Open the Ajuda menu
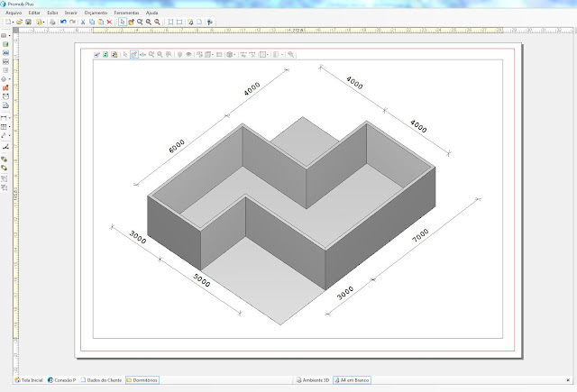The image size is (577, 392). (x=151, y=13)
